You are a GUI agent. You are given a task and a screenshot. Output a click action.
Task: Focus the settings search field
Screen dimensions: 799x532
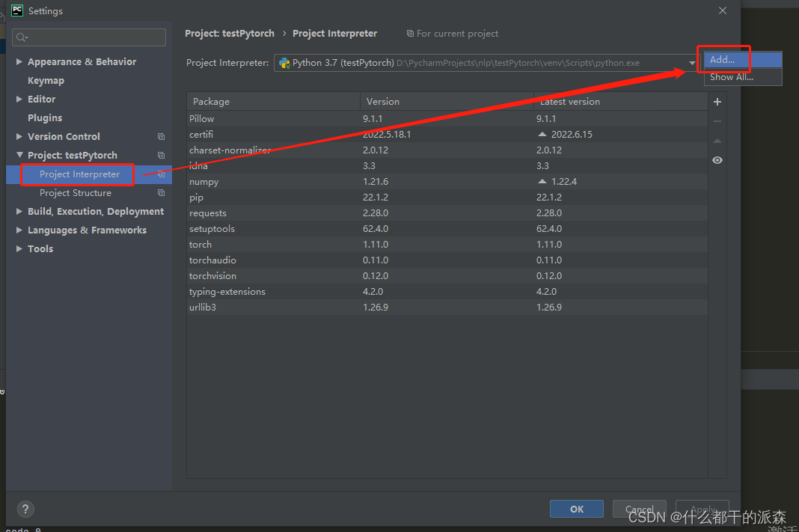click(89, 37)
